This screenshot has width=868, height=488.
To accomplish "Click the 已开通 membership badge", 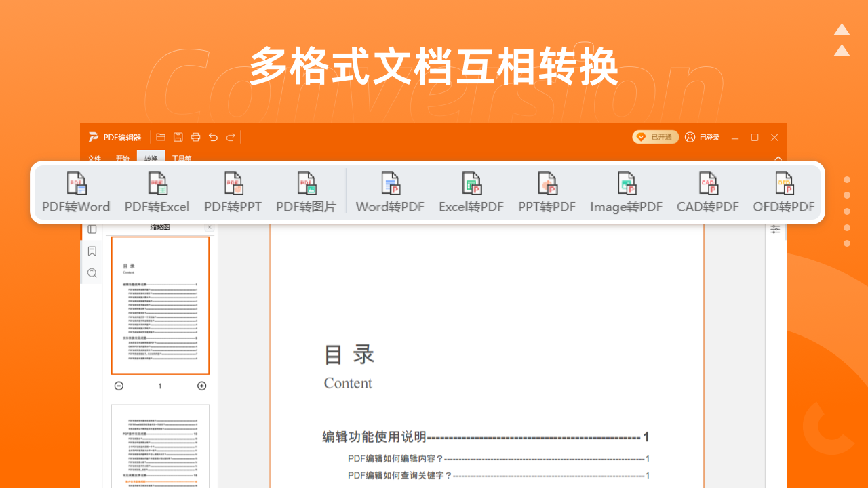I will tap(655, 137).
